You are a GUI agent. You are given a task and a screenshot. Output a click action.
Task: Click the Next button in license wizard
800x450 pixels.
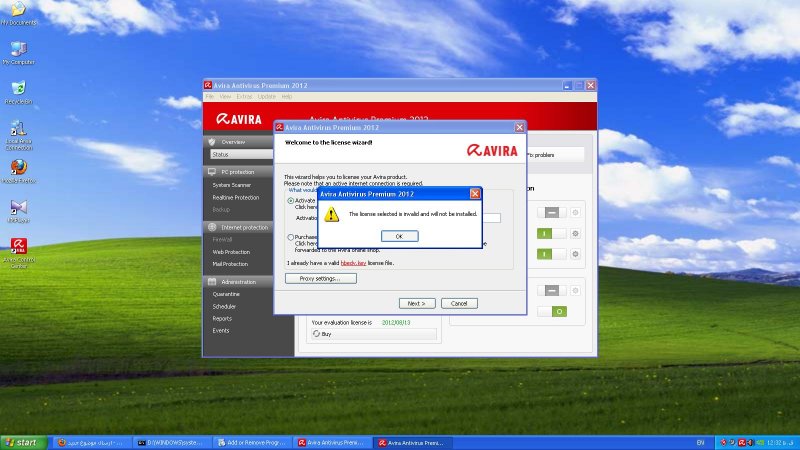pyautogui.click(x=417, y=304)
